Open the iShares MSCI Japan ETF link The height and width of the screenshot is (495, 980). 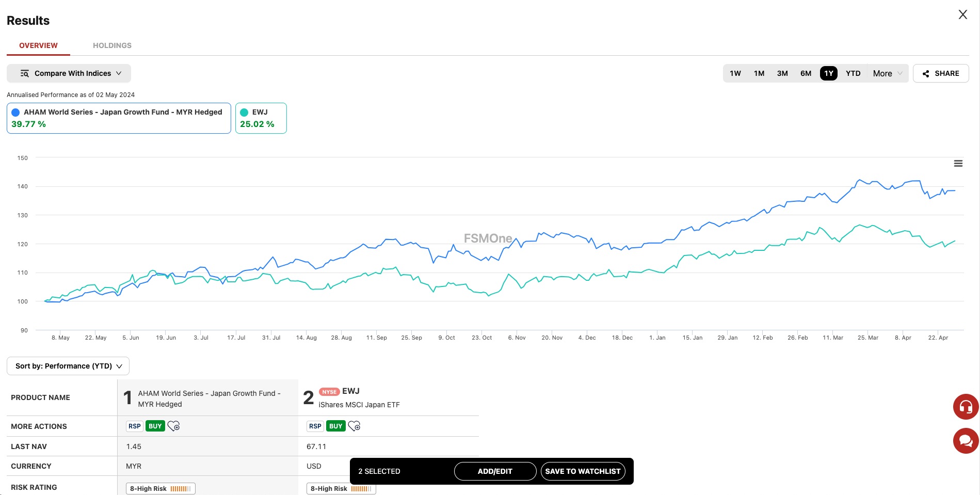[359, 405]
